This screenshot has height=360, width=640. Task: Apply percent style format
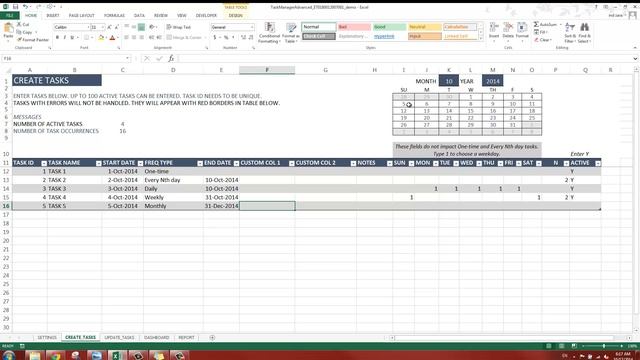pyautogui.click(x=226, y=38)
